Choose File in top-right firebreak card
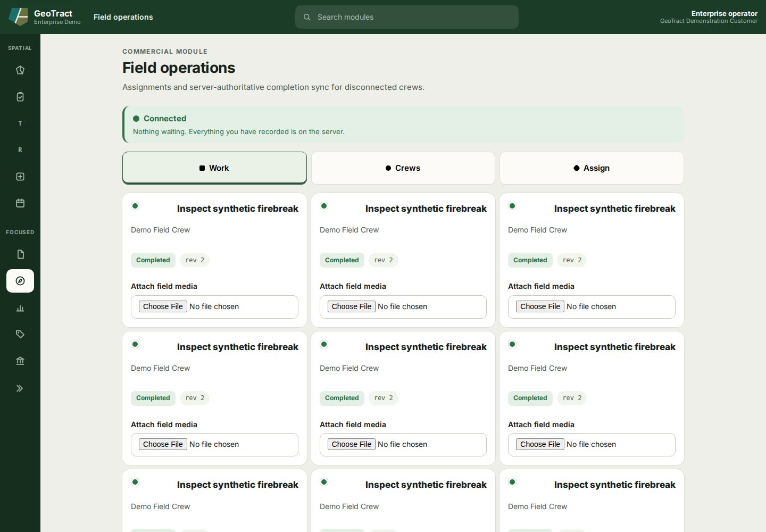 540,306
